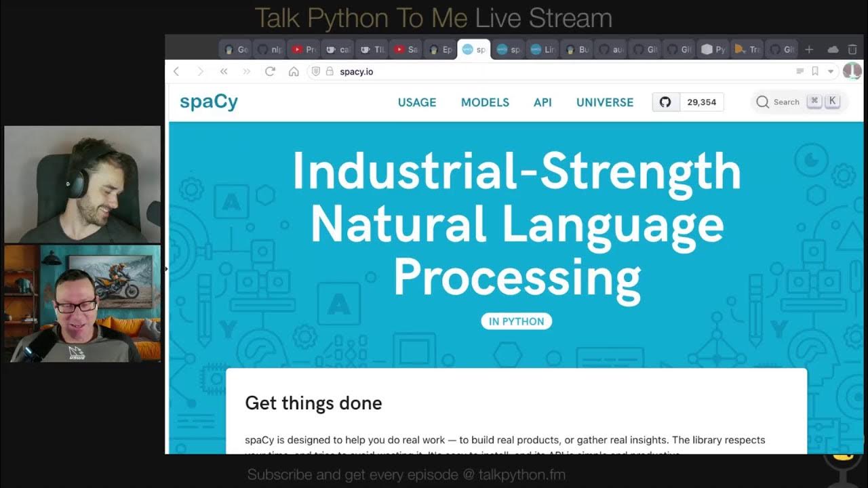Image resolution: width=868 pixels, height=488 pixels.
Task: Click inside the spaCy Search field
Action: pyautogui.click(x=787, y=102)
